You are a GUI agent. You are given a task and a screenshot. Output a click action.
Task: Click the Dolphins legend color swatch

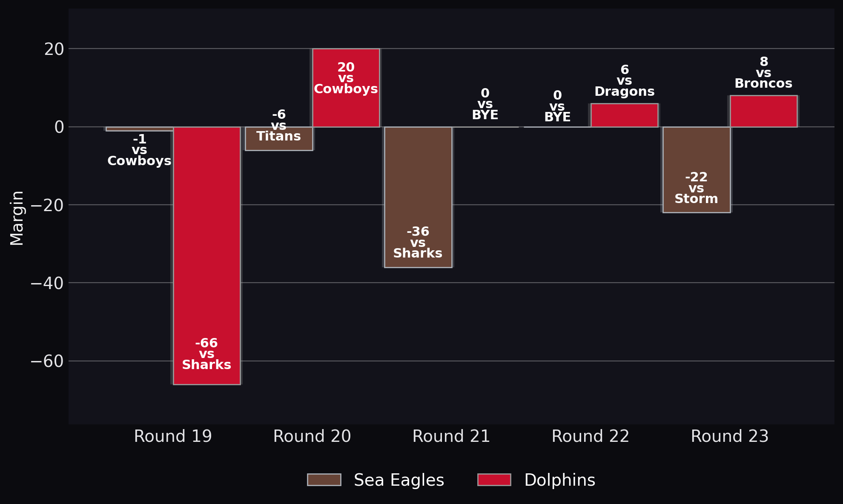pyautogui.click(x=494, y=480)
